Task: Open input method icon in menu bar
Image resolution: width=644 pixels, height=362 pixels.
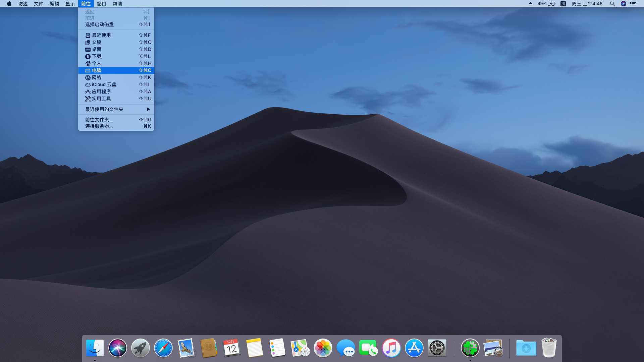Action: tap(563, 4)
